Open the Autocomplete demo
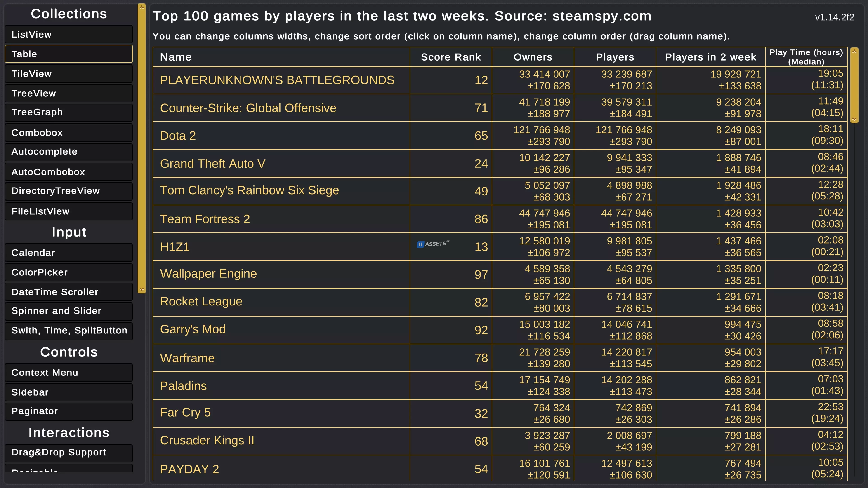Viewport: 868px width, 488px height. 69,152
